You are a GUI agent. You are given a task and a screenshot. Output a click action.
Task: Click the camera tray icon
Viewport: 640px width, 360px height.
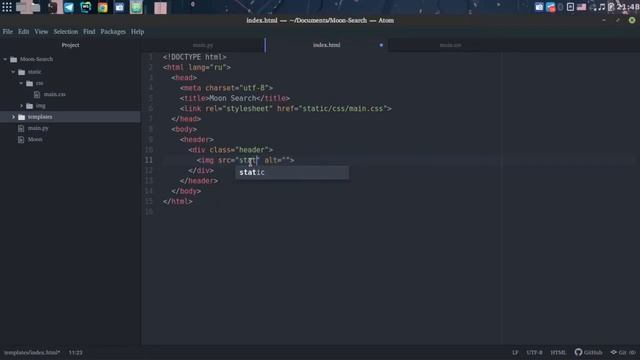539,7
